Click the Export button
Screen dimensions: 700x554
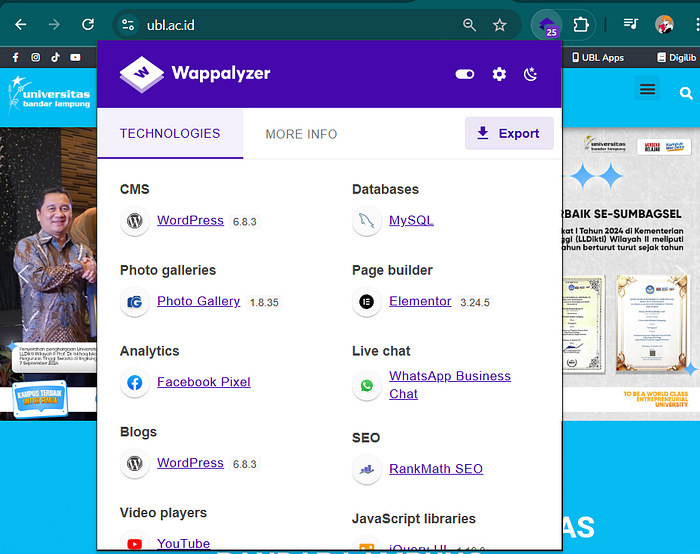point(509,133)
